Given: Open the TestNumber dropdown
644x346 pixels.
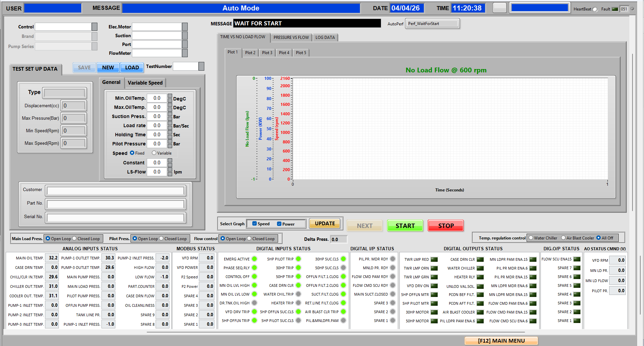Looking at the screenshot, I should tap(201, 66).
